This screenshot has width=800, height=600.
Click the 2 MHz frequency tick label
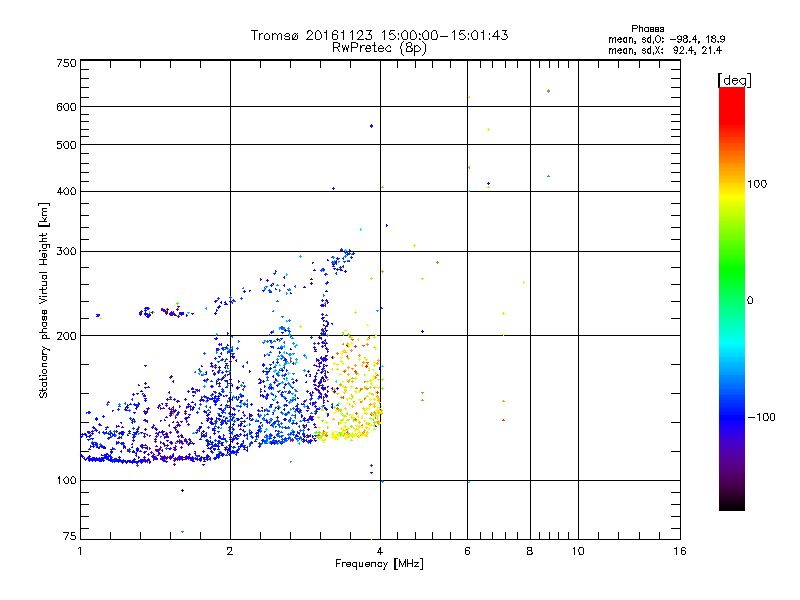230,551
